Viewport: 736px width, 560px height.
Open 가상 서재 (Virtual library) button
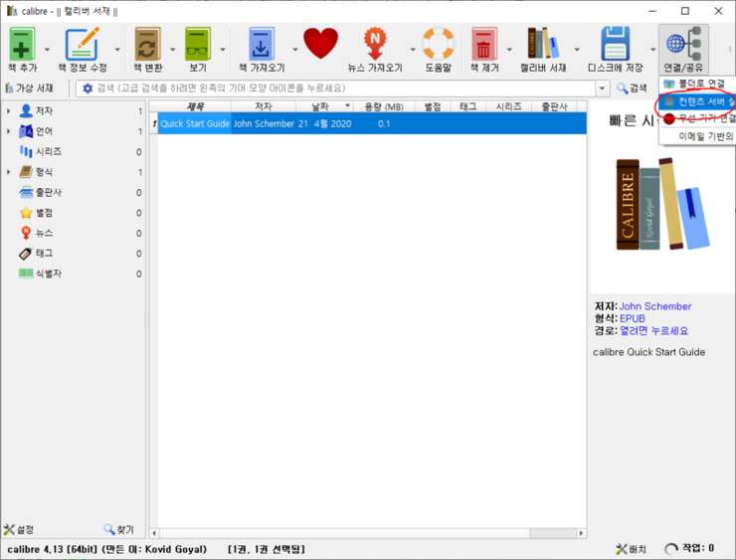tap(29, 88)
